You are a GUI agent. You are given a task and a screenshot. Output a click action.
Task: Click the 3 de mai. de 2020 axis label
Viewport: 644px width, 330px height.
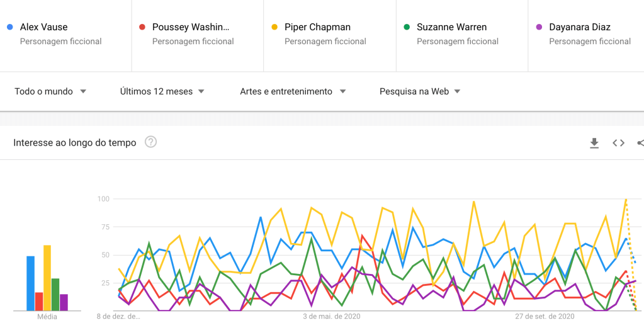click(x=332, y=316)
